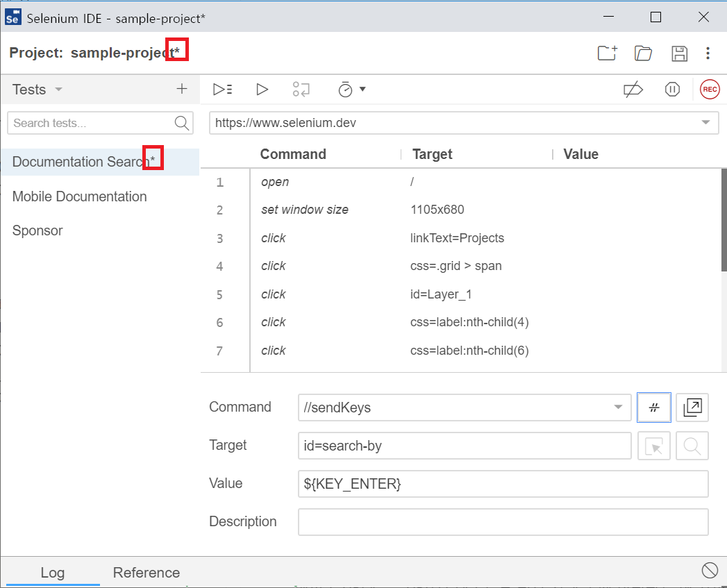Toggle pause on exceptions icon
The height and width of the screenshot is (588, 727).
coord(671,90)
